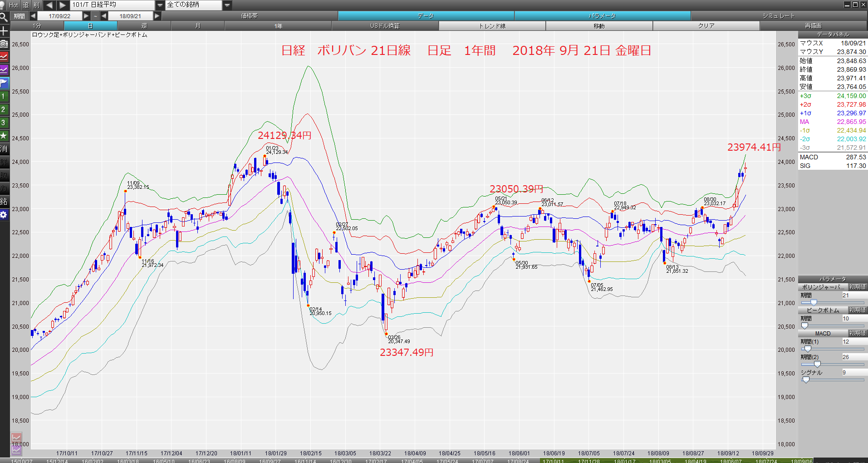Viewport: 868px width, 463px height.
Task: Go to next symbol with right arrow
Action: point(63,5)
